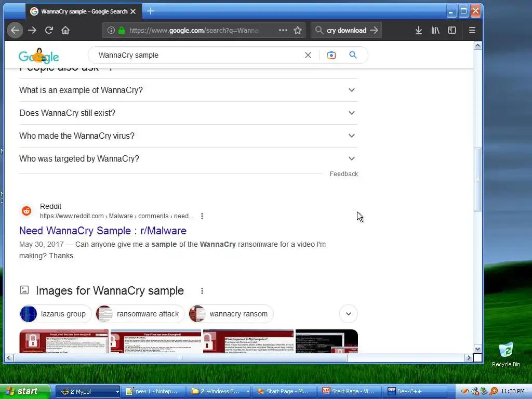Screen dimensions: 532x399
Task: Go back to the previous page
Action: tap(15, 30)
